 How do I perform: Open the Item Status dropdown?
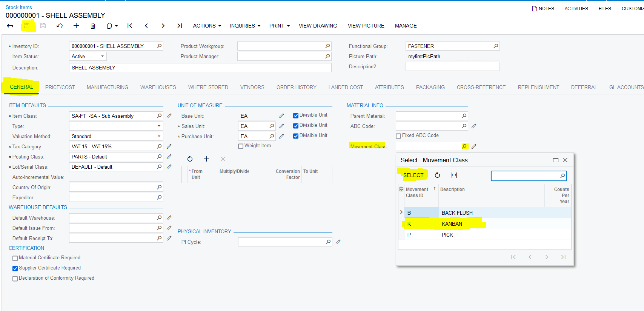click(x=102, y=56)
